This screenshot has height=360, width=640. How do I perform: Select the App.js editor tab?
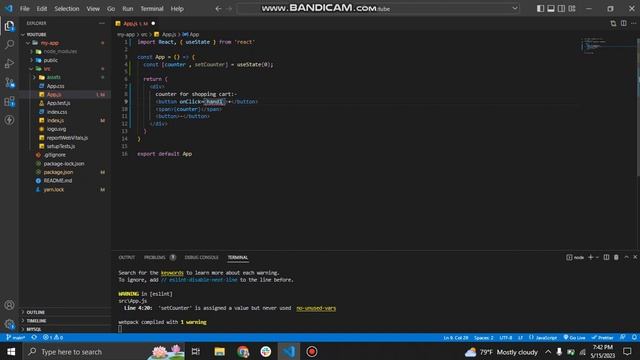coord(135,24)
